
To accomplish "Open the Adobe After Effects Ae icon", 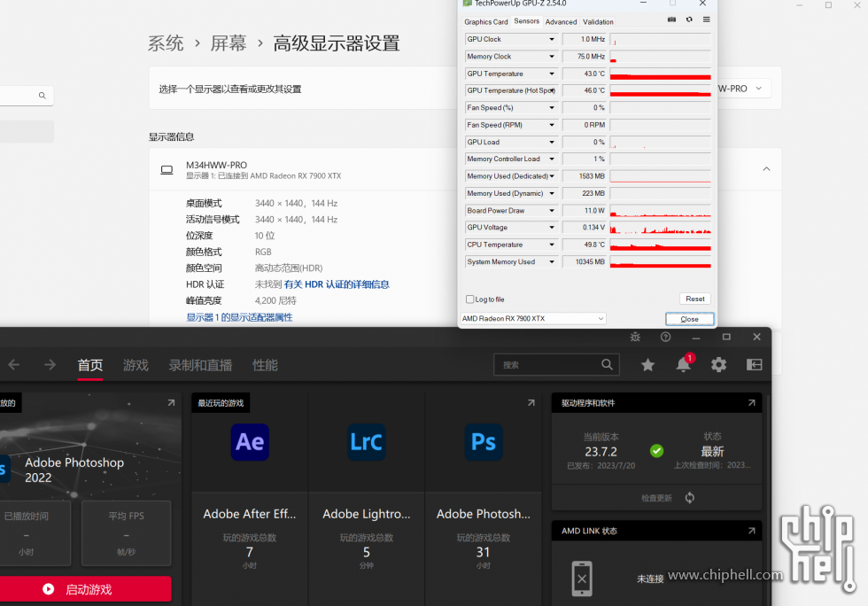I will tap(250, 442).
